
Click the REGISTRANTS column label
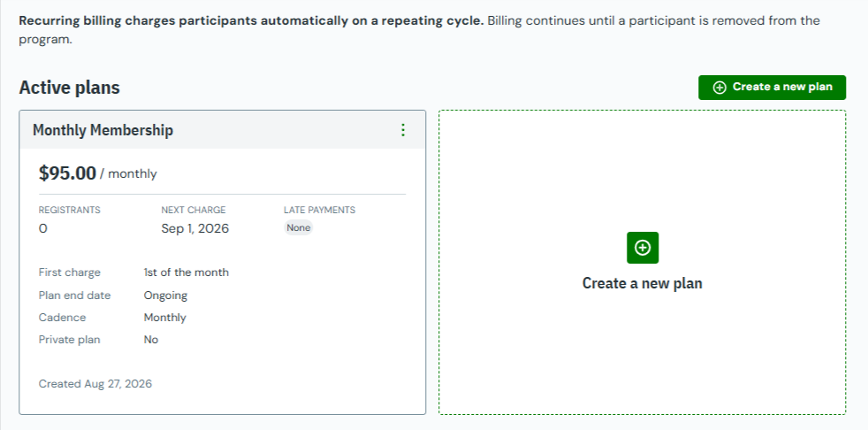[69, 210]
